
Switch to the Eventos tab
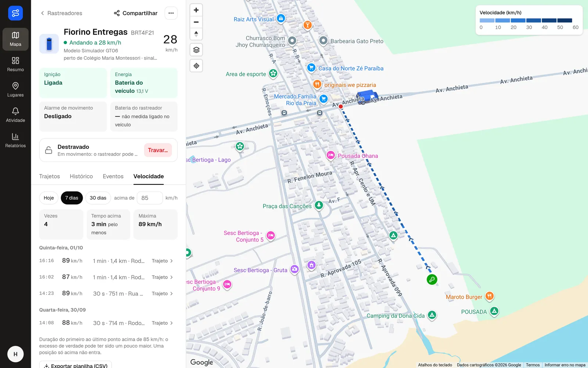[113, 176]
